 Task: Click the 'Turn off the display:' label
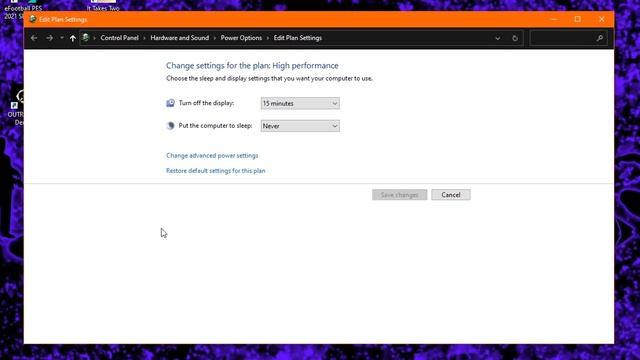tap(206, 103)
